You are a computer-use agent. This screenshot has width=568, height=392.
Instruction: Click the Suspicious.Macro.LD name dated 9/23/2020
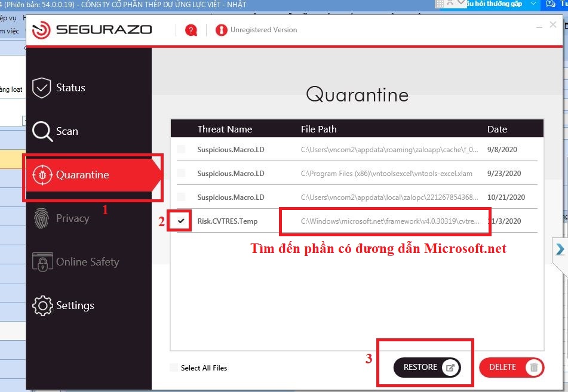pos(231,174)
